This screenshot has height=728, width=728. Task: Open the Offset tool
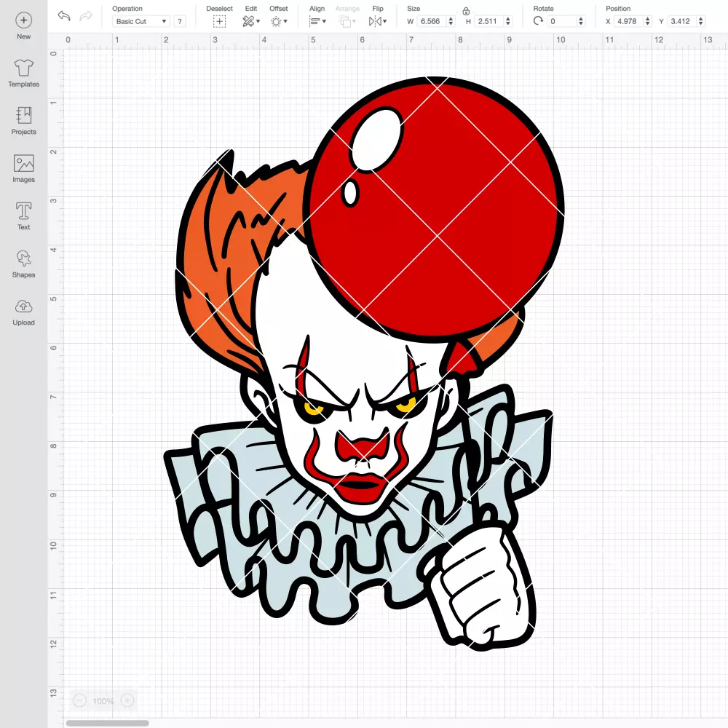279,21
